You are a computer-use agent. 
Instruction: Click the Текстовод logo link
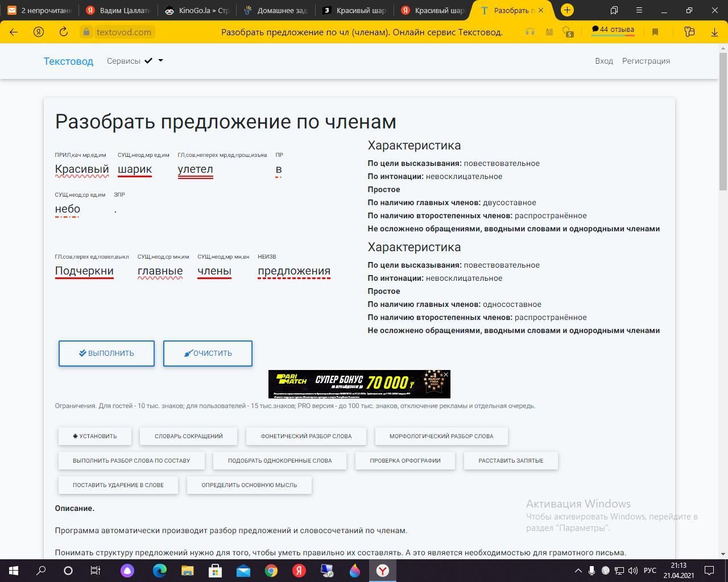pyautogui.click(x=68, y=61)
